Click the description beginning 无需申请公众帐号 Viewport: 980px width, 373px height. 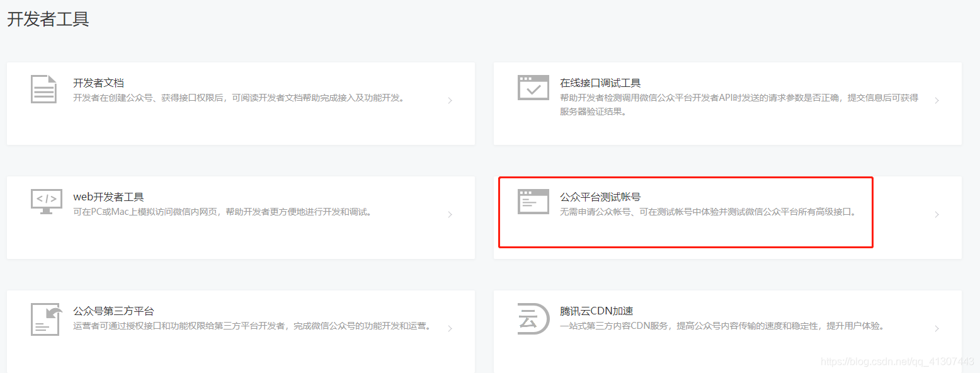[709, 212]
